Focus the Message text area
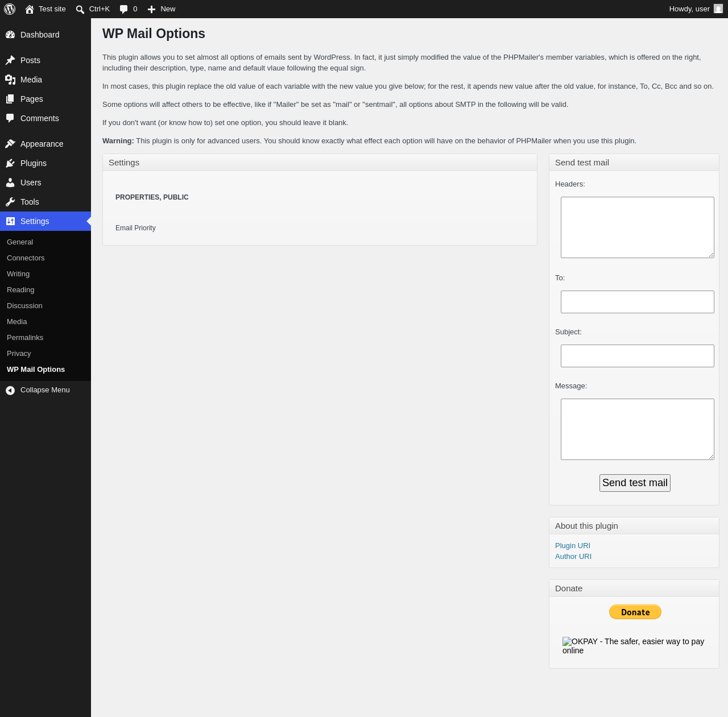The image size is (728, 717). point(638,429)
